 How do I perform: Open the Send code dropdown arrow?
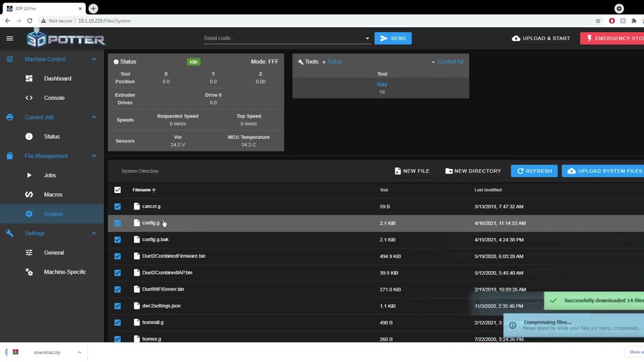(x=367, y=38)
